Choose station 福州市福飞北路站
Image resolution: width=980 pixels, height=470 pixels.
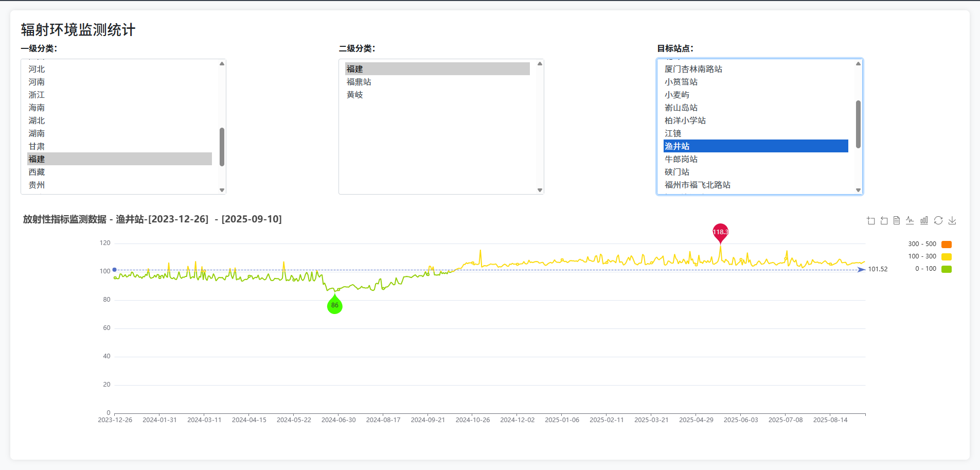(x=756, y=185)
